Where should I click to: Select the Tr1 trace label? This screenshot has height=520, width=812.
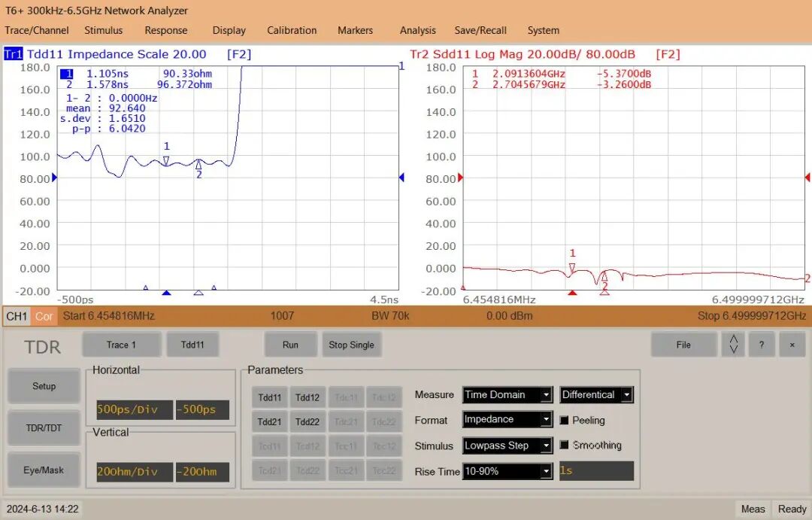(13, 54)
